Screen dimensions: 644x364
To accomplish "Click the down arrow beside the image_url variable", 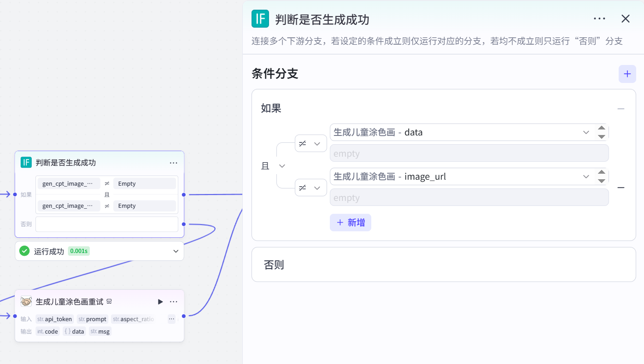I will (x=601, y=181).
